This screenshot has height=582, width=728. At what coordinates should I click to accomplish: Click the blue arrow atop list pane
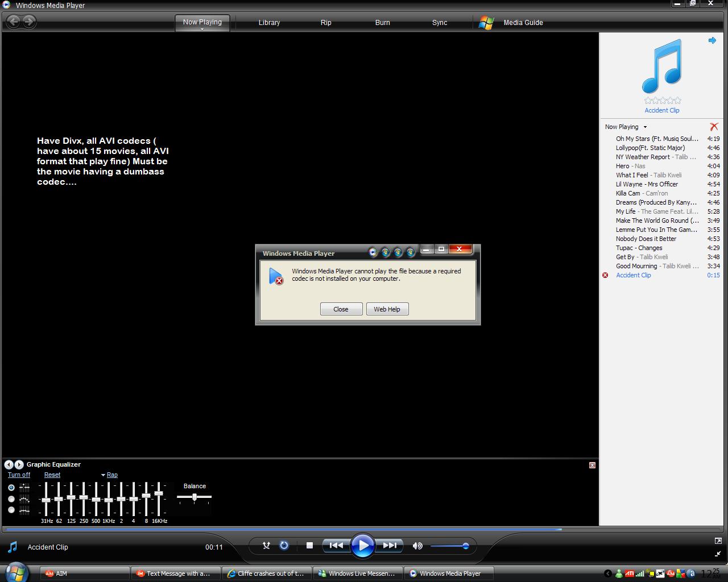point(712,40)
